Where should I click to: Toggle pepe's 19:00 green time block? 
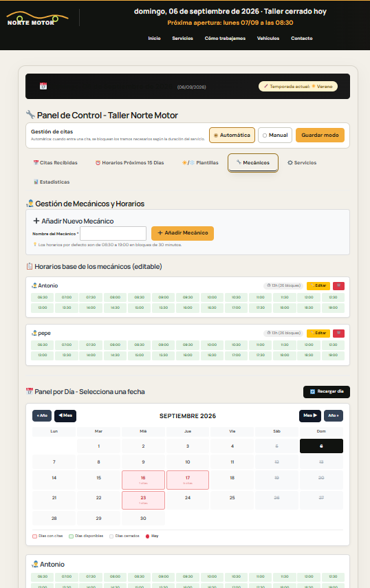click(x=333, y=355)
